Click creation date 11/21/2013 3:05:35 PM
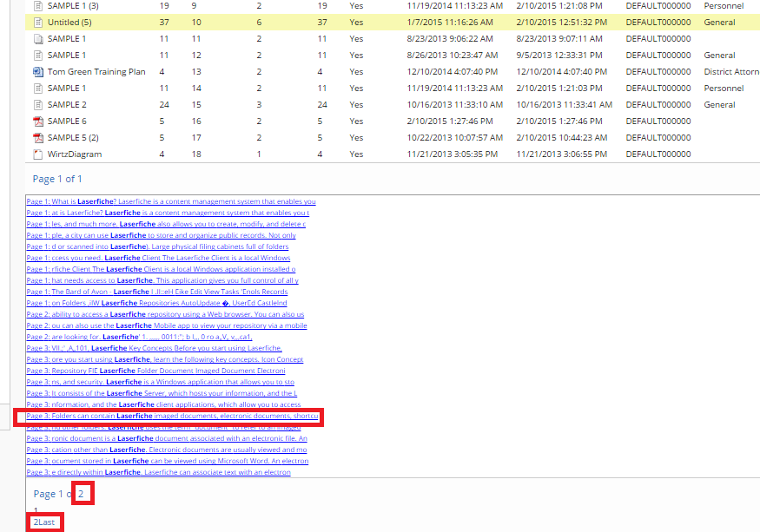This screenshot has width=760, height=532. coord(453,154)
